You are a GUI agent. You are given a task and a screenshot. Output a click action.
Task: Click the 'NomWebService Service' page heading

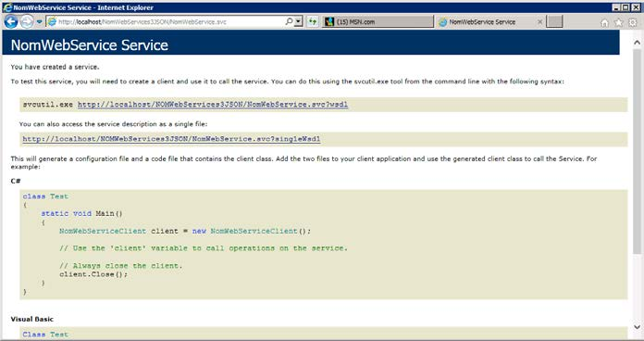click(x=90, y=44)
